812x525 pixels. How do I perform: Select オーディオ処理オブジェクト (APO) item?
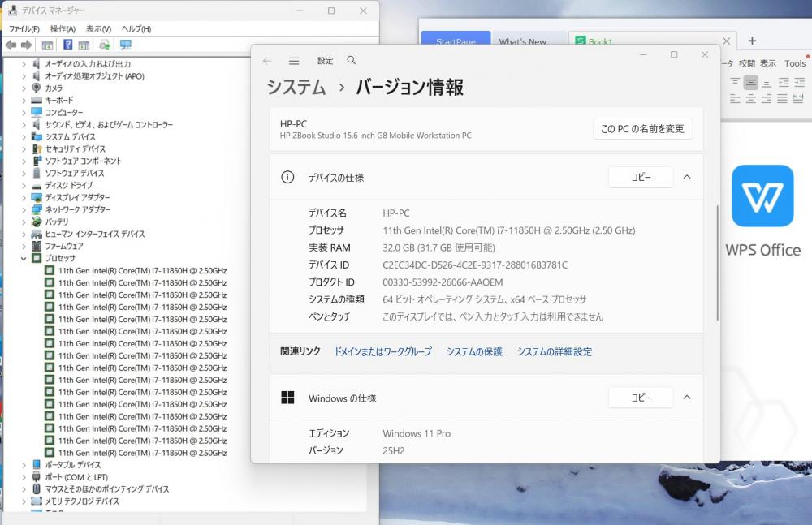[x=94, y=76]
